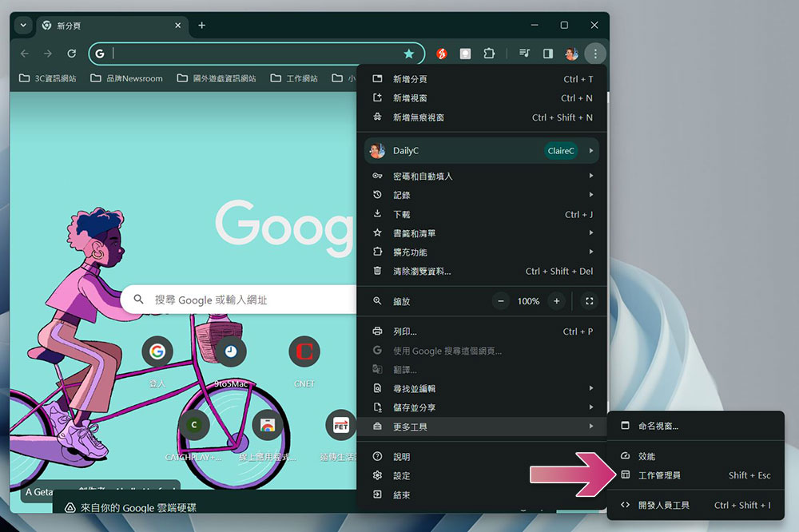
Task: Reload the page with the refresh icon
Action: (72, 54)
